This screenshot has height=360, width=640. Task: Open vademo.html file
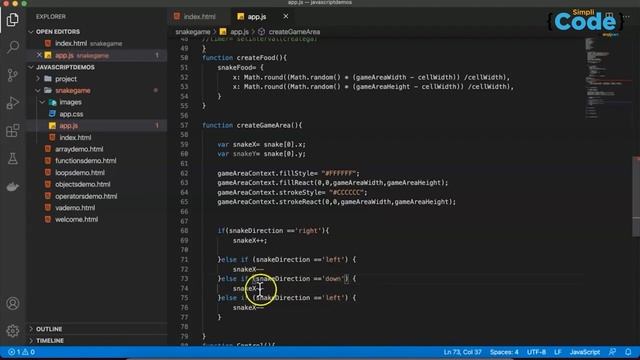point(75,208)
